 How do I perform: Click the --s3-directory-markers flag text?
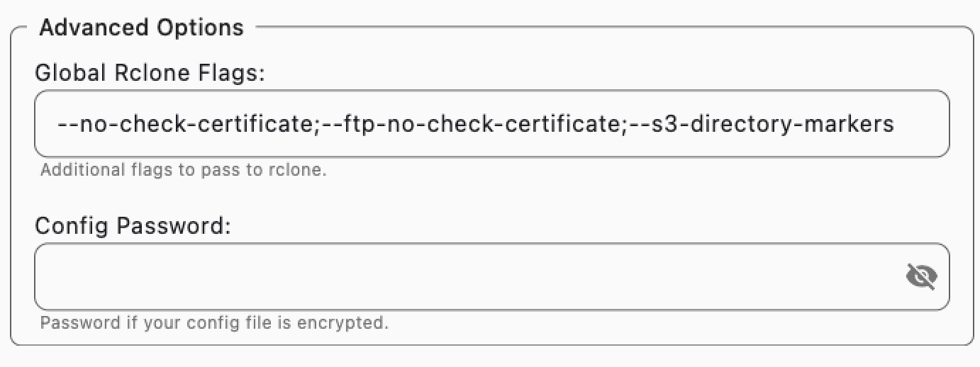[x=760, y=125]
